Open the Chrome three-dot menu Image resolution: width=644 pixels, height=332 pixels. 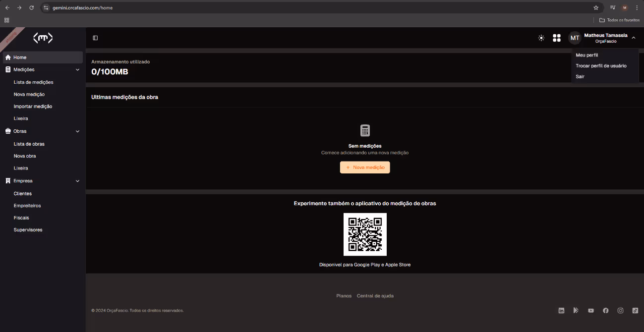click(637, 8)
